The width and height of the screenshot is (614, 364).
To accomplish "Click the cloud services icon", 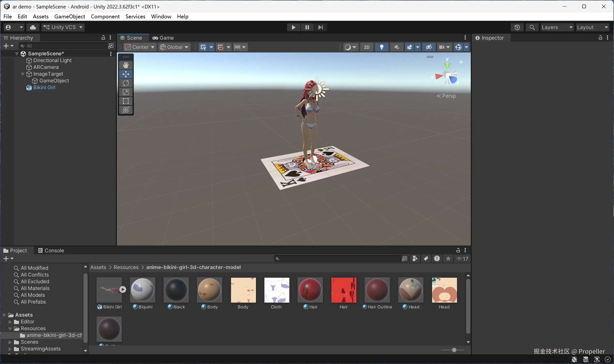I will pos(33,27).
